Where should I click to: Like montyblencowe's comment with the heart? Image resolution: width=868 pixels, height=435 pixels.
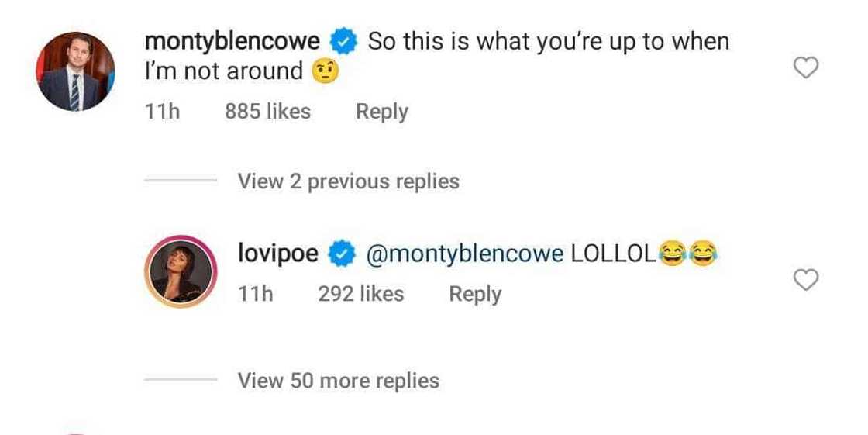[x=807, y=70]
